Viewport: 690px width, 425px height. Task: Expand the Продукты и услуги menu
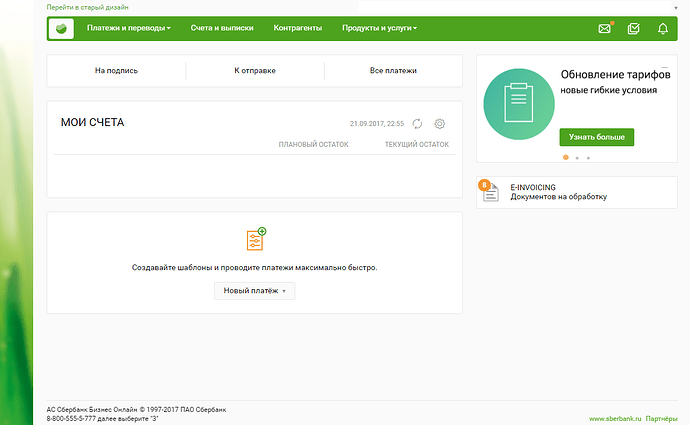click(x=379, y=28)
